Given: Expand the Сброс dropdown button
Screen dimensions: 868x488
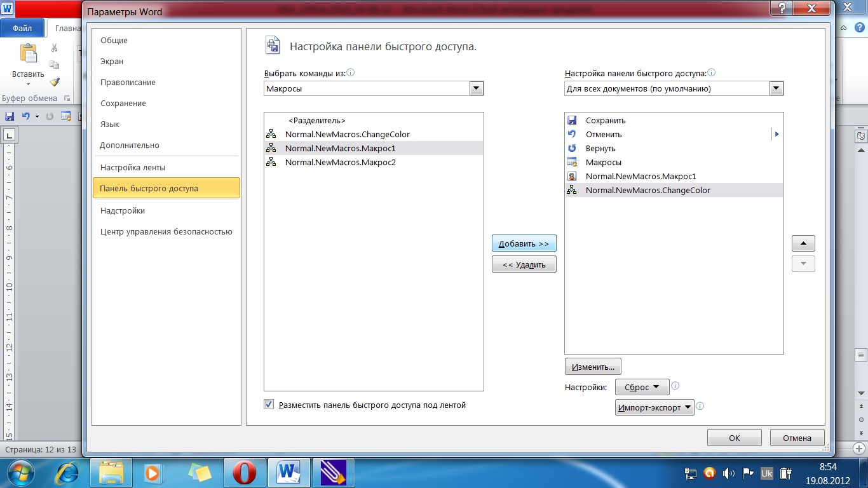Looking at the screenshot, I should pyautogui.click(x=642, y=387).
